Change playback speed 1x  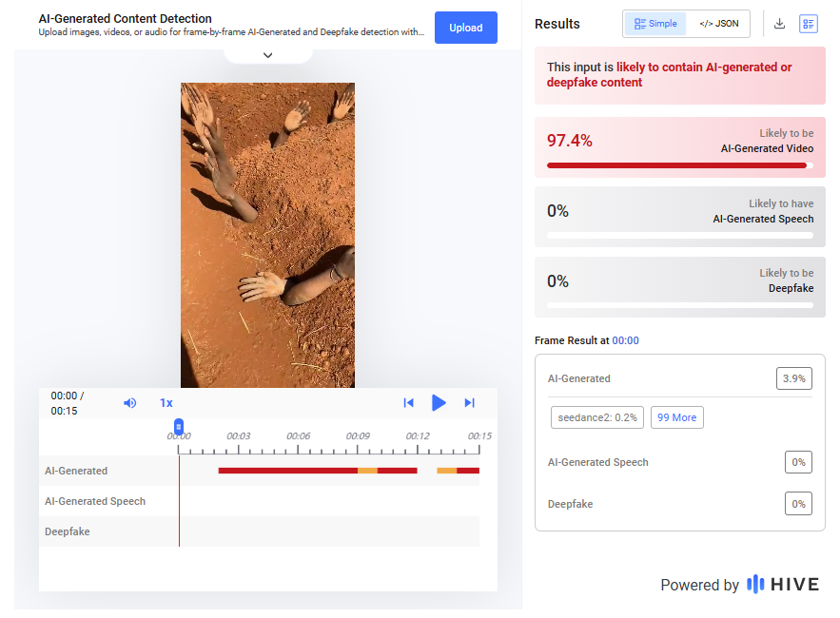[166, 403]
